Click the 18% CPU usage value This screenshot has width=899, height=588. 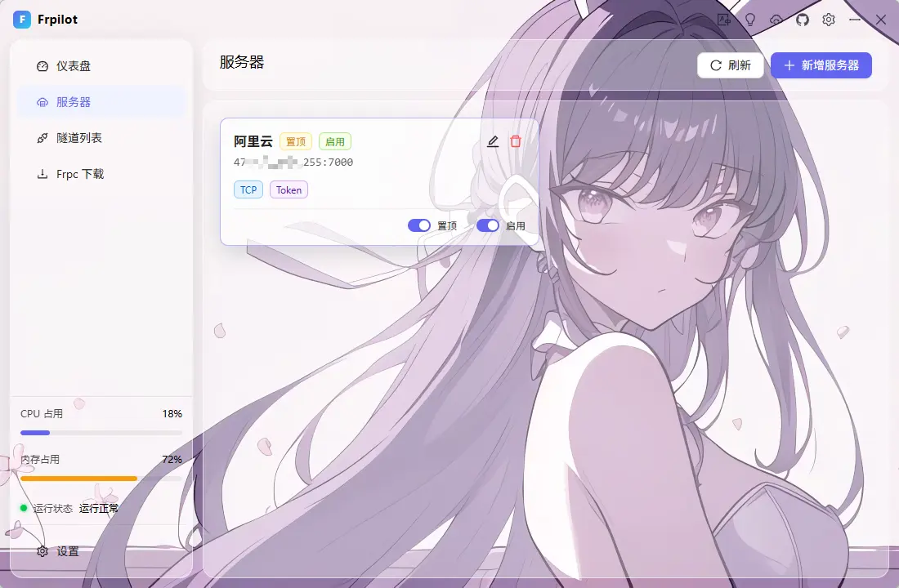coord(172,414)
